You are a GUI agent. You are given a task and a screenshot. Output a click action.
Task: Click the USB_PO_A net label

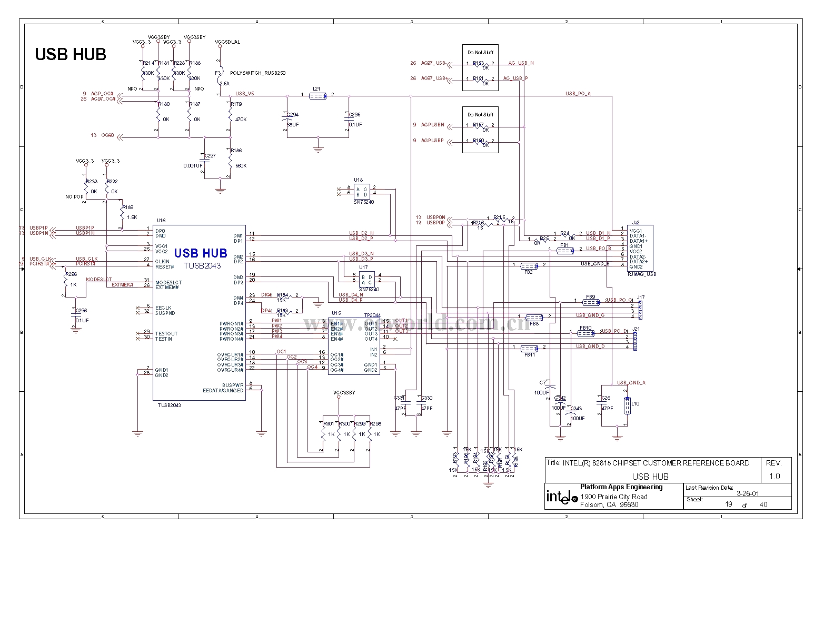(x=578, y=94)
